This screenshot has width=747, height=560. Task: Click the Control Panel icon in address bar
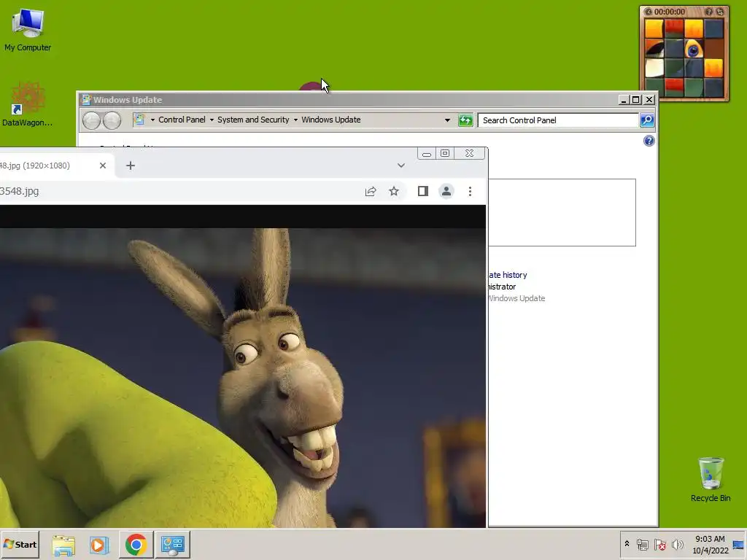[139, 120]
